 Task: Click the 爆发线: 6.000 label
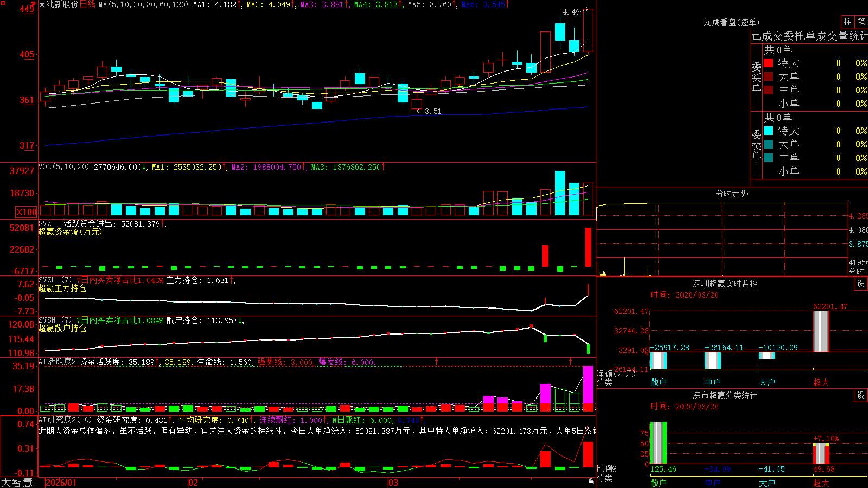(x=346, y=362)
